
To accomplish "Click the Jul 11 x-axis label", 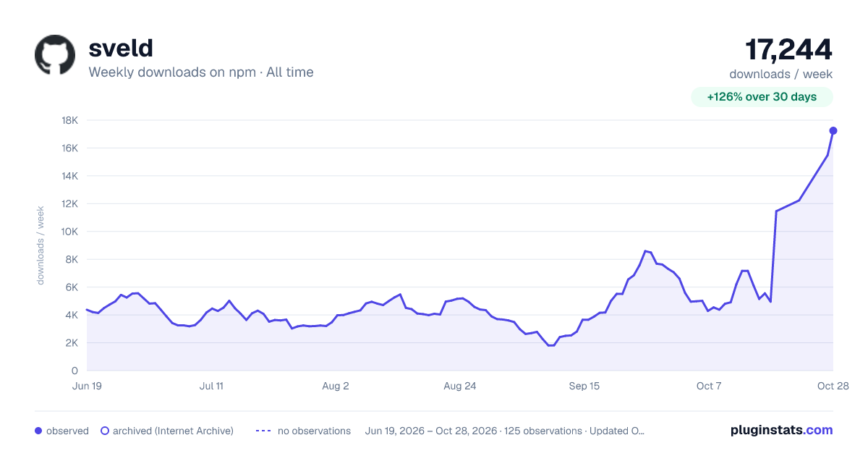I will click(x=211, y=386).
